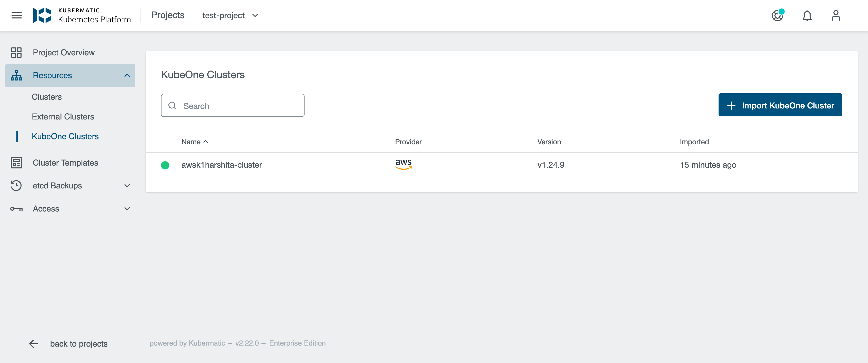Open the test-project dropdown
Viewport: 868px width, 363px height.
coord(230,15)
